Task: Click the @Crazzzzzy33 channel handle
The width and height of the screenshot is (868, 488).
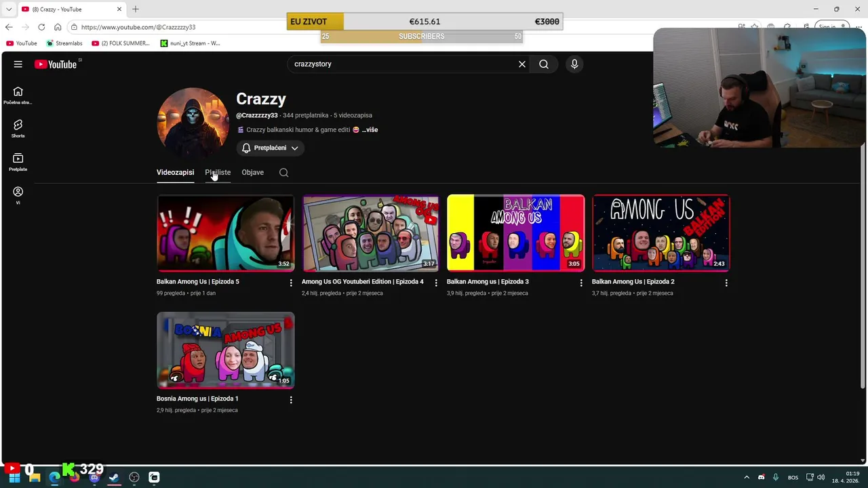Action: pos(257,115)
